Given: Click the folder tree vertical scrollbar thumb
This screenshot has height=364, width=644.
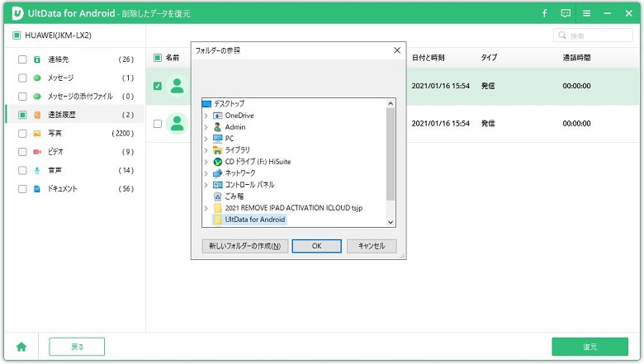Looking at the screenshot, I should 391,154.
